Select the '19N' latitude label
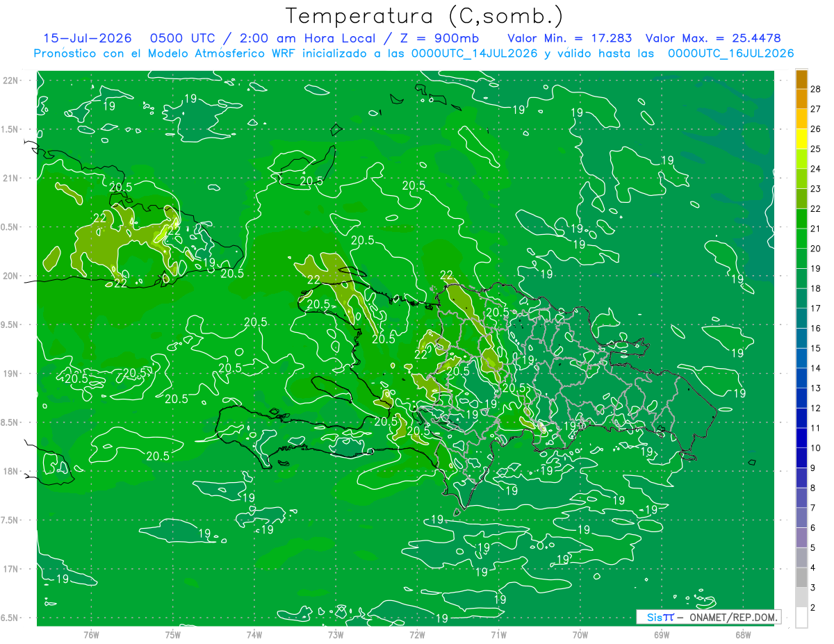Viewport: 834px width, 644px height. coord(10,374)
